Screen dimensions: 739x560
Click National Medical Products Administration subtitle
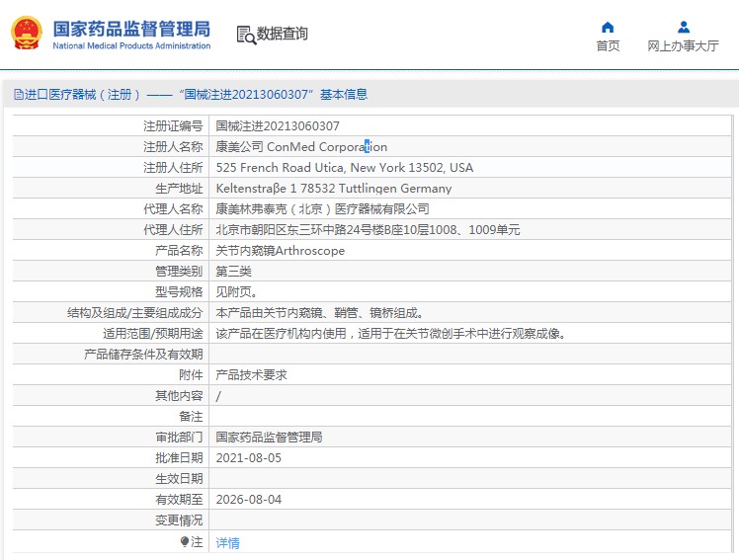point(131,45)
